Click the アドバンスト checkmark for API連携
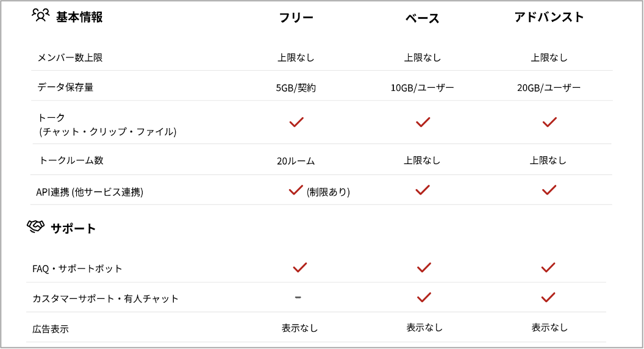Viewport: 644px width, 349px height. [549, 190]
